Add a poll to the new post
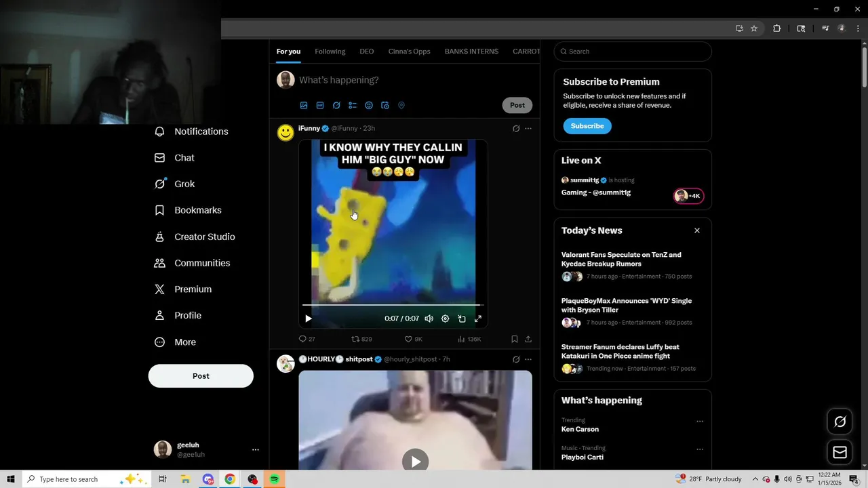The image size is (868, 488). (353, 106)
